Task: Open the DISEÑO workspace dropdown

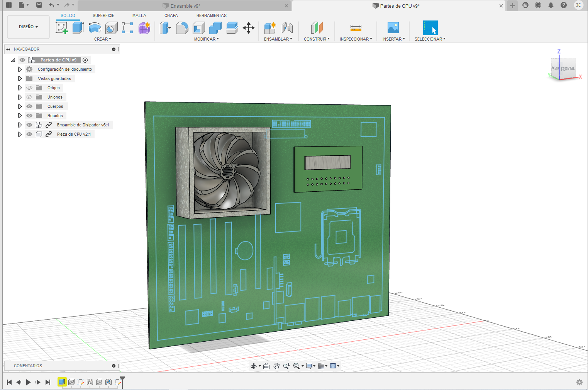Action: pyautogui.click(x=28, y=27)
